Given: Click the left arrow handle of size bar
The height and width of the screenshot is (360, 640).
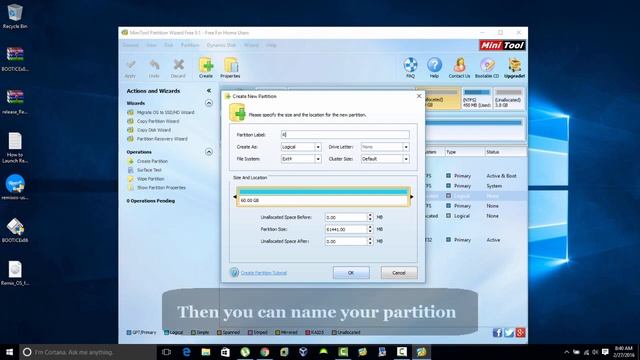Looking at the screenshot, I should point(235,197).
